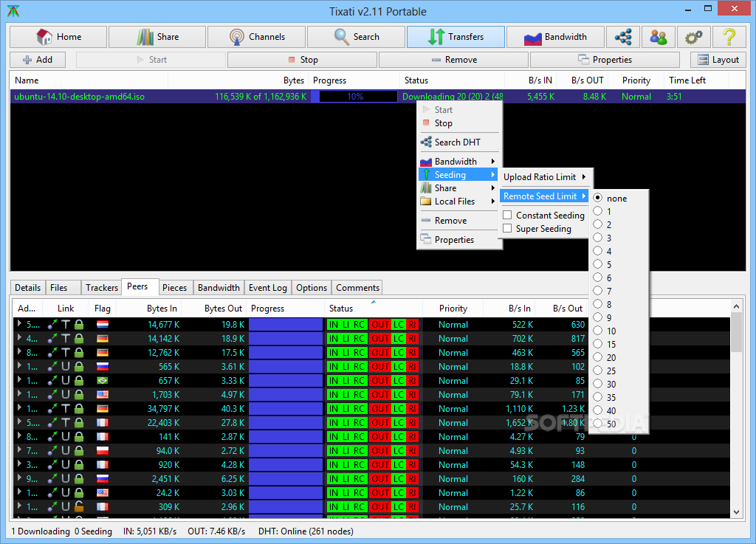Click the U protocol icon in the 565 K row
The image size is (756, 544).
[x=66, y=367]
